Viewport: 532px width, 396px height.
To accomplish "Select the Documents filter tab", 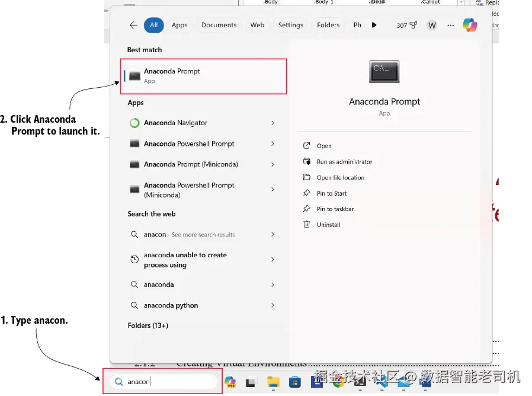I will (219, 25).
